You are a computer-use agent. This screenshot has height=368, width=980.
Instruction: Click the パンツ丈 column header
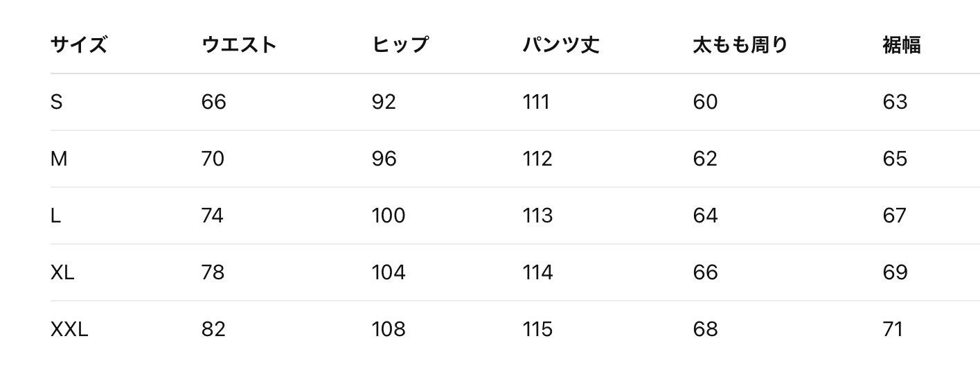(560, 46)
